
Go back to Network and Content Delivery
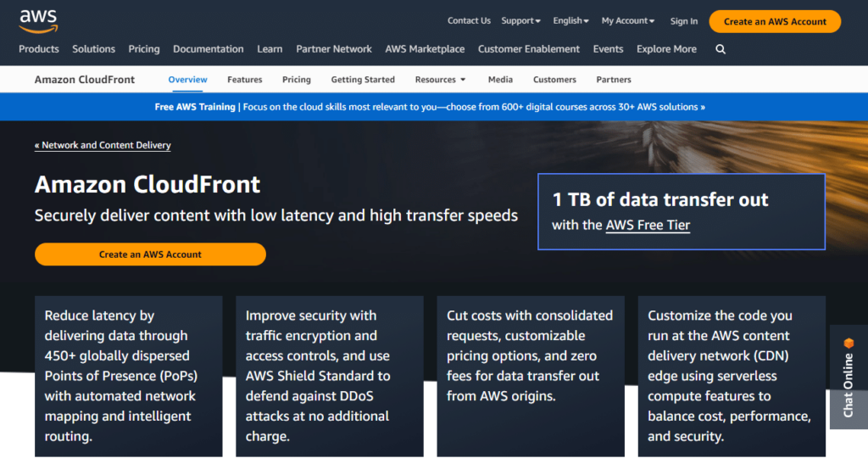103,145
